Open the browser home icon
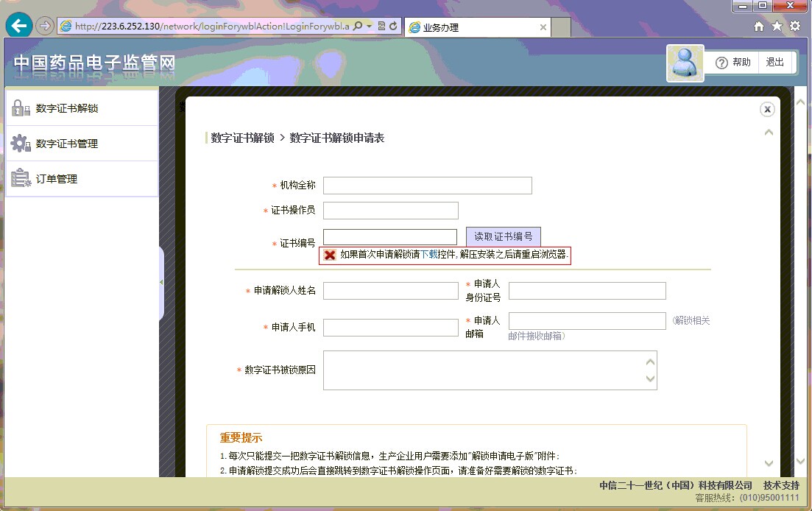The width and height of the screenshot is (812, 511). coord(759,27)
